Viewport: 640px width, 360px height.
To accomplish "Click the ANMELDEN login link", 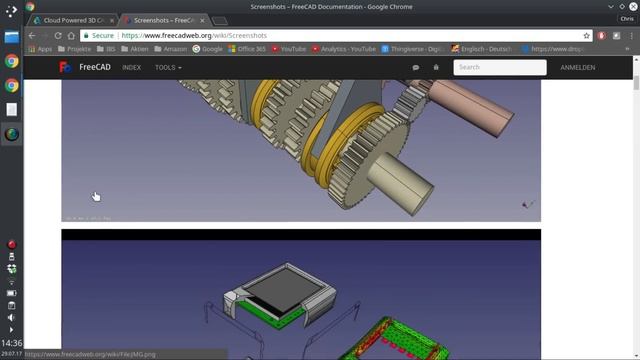I will coord(578,67).
